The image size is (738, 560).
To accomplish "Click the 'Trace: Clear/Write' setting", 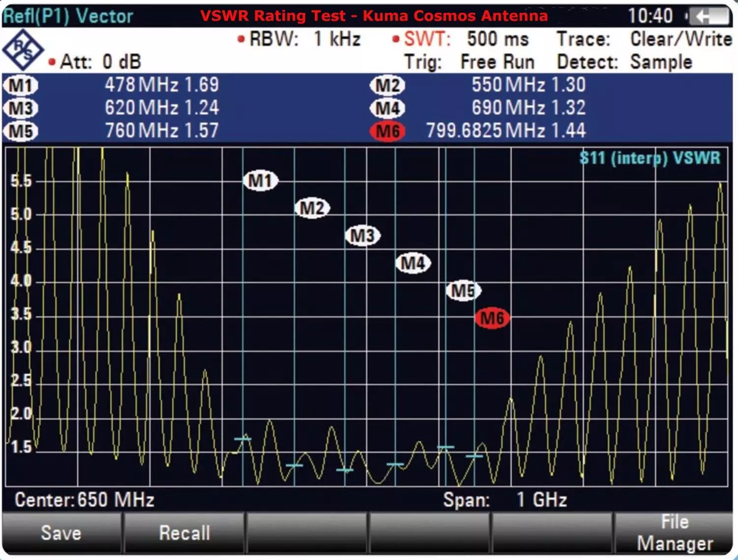I will click(x=645, y=39).
